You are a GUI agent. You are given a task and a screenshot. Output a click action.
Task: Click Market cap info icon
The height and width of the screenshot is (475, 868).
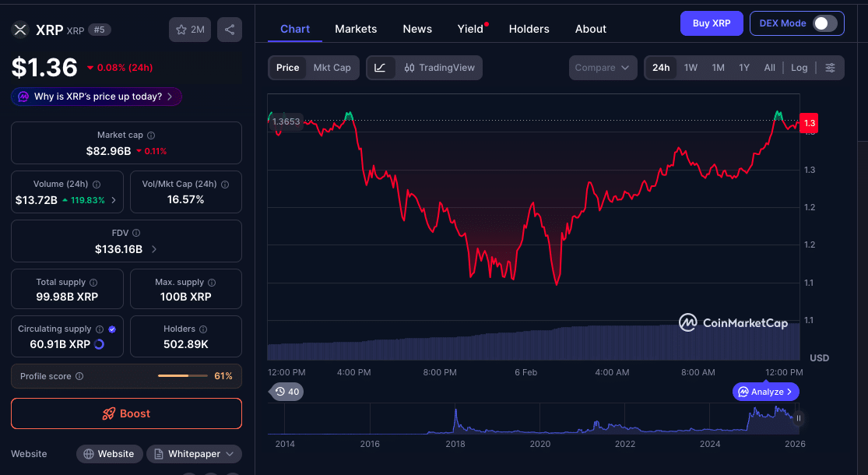(151, 135)
